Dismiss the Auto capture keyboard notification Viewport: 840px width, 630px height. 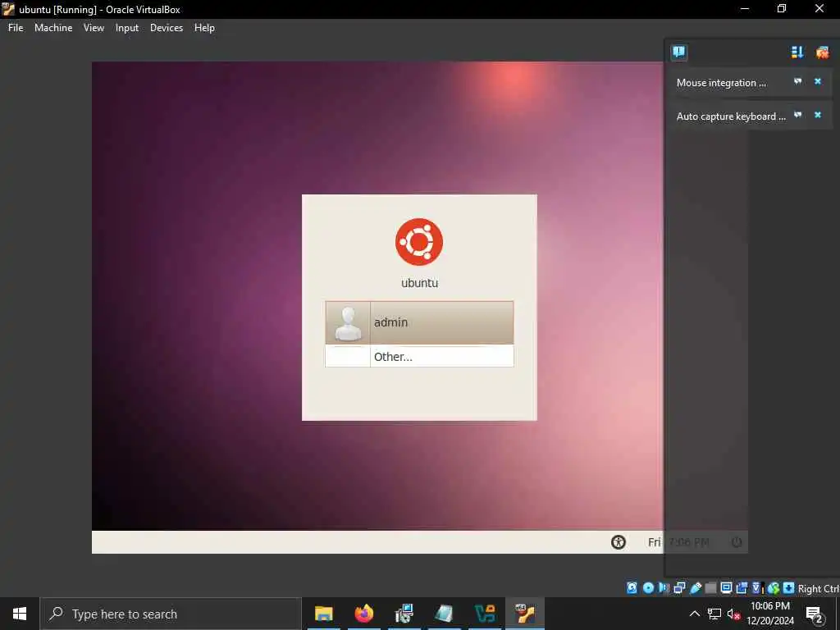coord(818,115)
